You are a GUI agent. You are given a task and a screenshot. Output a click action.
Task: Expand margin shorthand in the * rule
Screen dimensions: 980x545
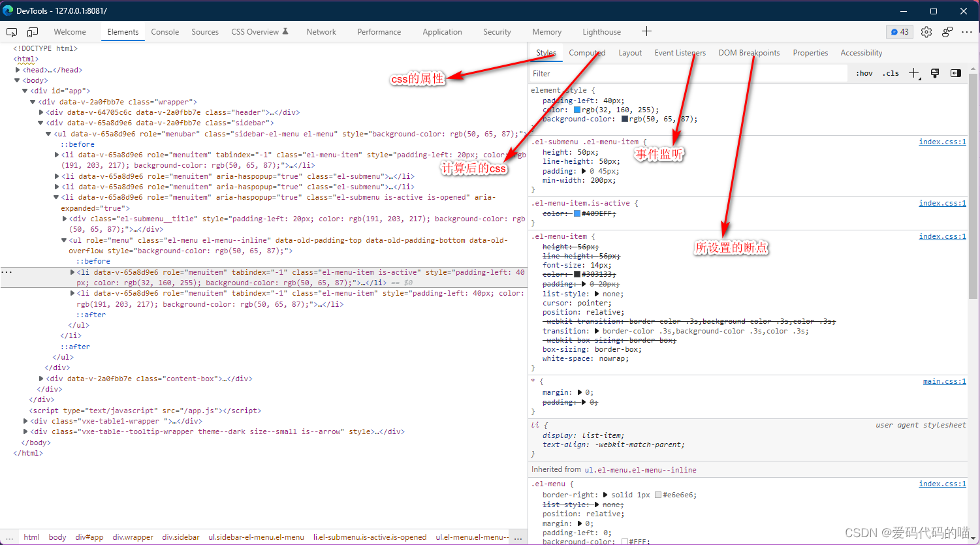click(580, 392)
